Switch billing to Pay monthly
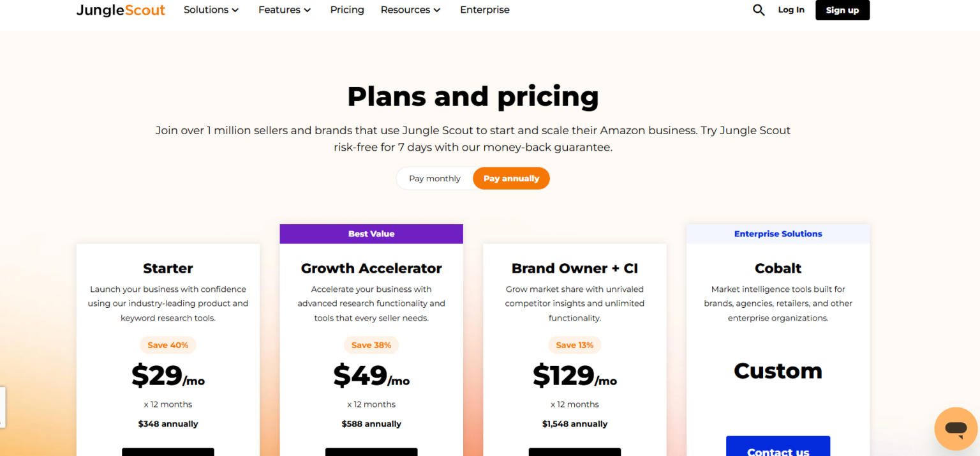Image resolution: width=980 pixels, height=456 pixels. pyautogui.click(x=434, y=179)
